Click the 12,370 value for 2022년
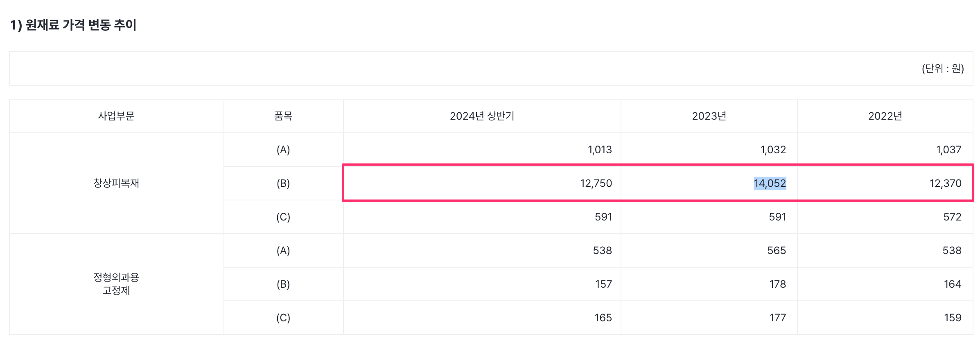Viewport: 980px width, 341px height. (945, 183)
